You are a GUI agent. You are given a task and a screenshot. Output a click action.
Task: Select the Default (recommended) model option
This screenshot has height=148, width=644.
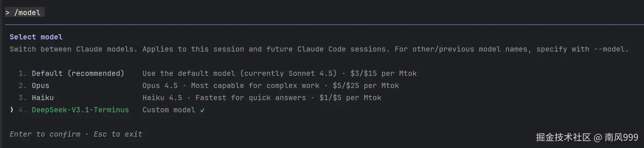(78, 73)
